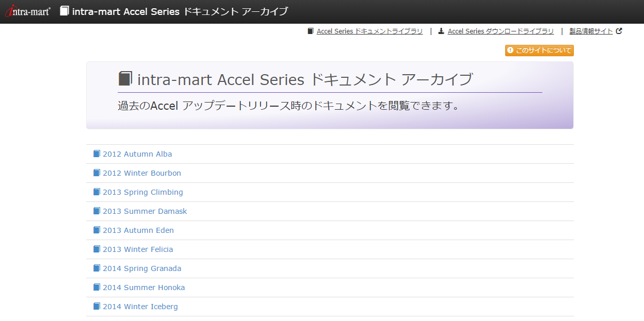The width and height of the screenshot is (644, 321).
Task: Click book icon beside 2014 Winter Iceberg
Action: [x=96, y=306]
